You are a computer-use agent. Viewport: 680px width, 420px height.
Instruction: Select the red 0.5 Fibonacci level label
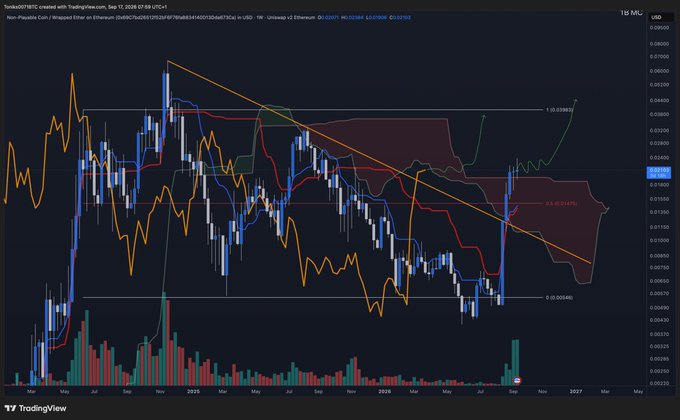pyautogui.click(x=561, y=203)
